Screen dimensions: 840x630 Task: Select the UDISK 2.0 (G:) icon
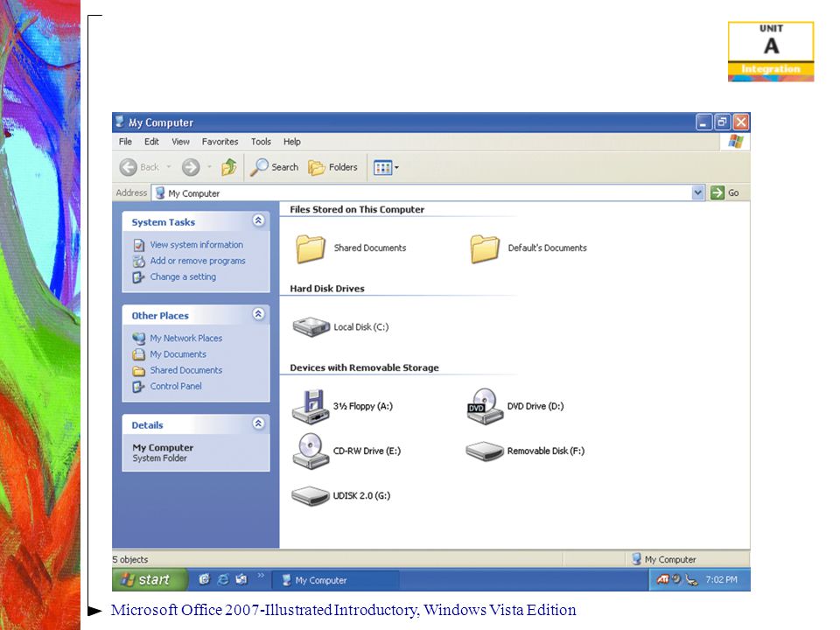tap(310, 496)
